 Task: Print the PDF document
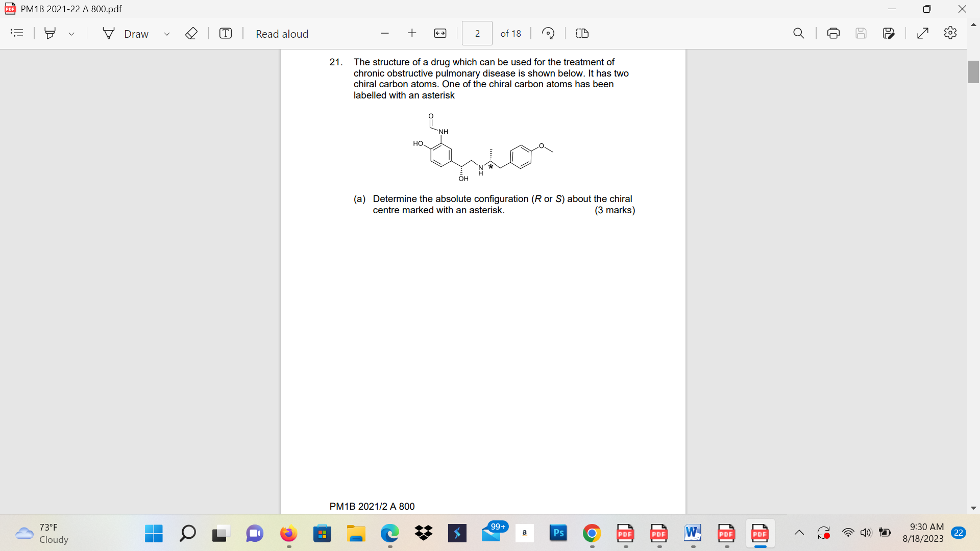pyautogui.click(x=834, y=34)
